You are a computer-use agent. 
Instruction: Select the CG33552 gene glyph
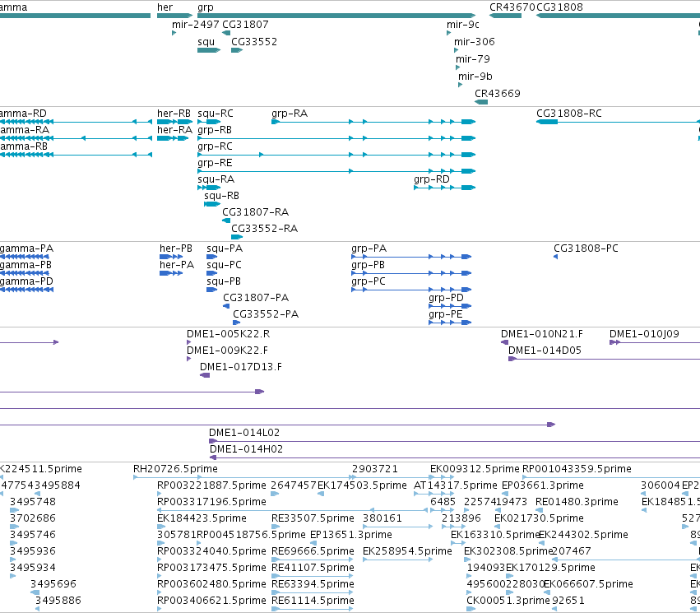[x=237, y=50]
